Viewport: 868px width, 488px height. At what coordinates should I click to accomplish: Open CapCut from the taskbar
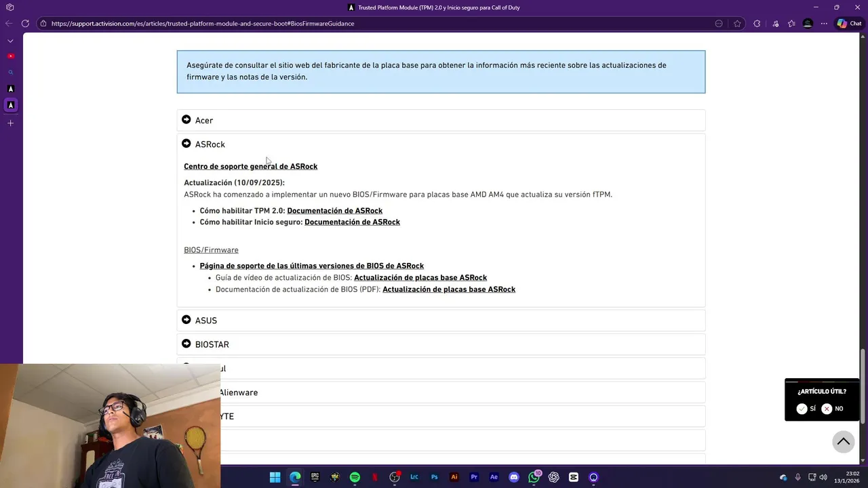(574, 477)
